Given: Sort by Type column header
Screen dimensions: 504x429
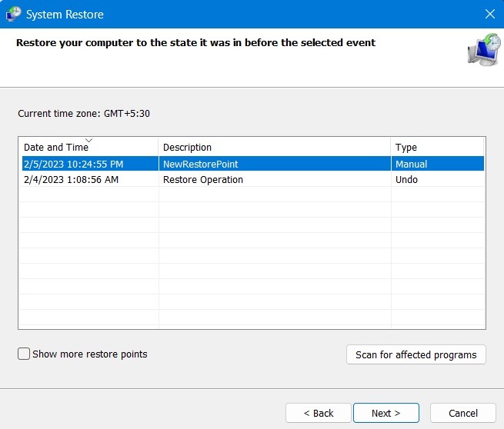Looking at the screenshot, I should click(x=437, y=147).
